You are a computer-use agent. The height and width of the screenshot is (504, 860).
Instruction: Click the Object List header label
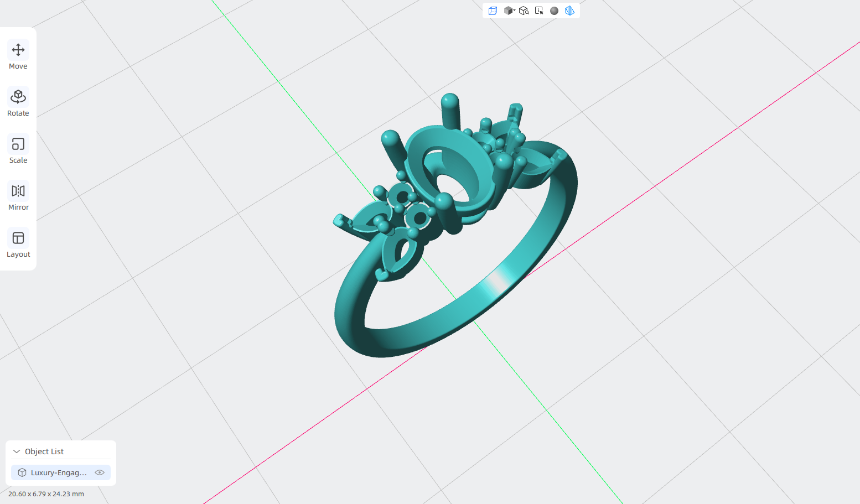[x=44, y=451]
